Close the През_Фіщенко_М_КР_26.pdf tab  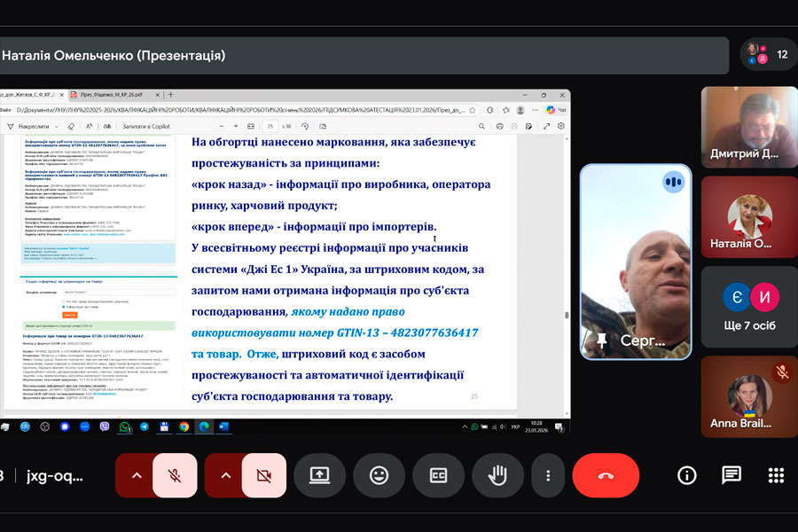(157, 95)
